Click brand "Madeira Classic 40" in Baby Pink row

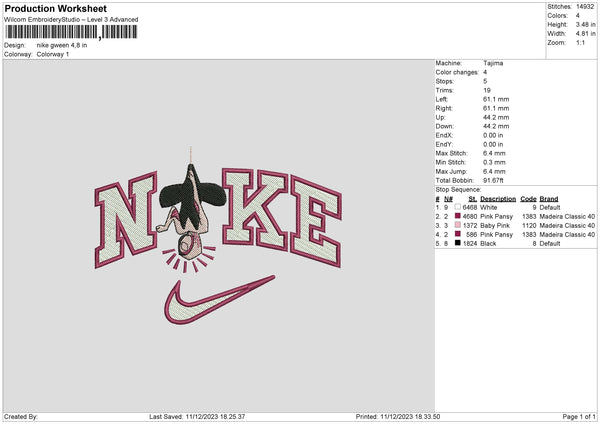coord(567,225)
